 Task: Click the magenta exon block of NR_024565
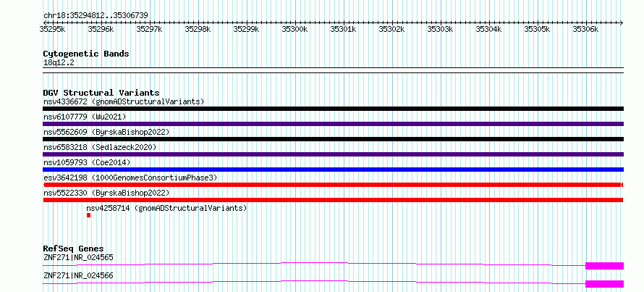(x=605, y=266)
